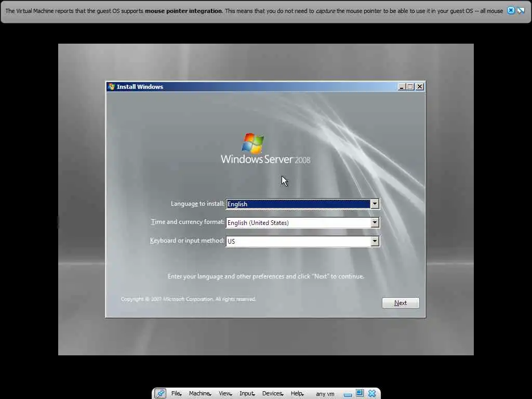The height and width of the screenshot is (399, 532).
Task: Click the 'any vm' name on mini toolbar
Action: pos(325,394)
